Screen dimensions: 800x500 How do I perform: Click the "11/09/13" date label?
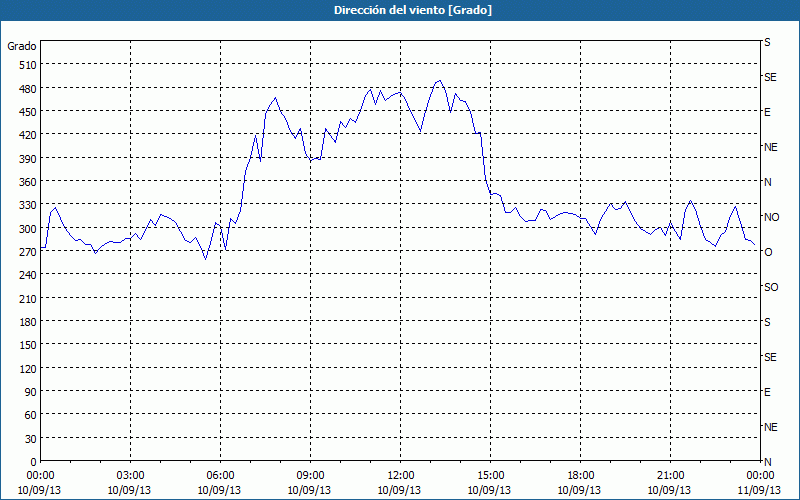click(759, 490)
